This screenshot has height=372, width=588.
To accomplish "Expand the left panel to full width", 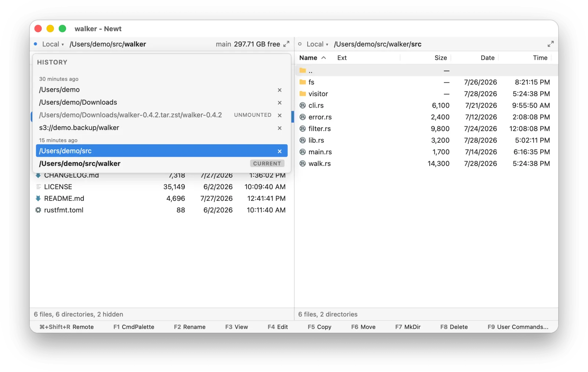I will tap(286, 44).
